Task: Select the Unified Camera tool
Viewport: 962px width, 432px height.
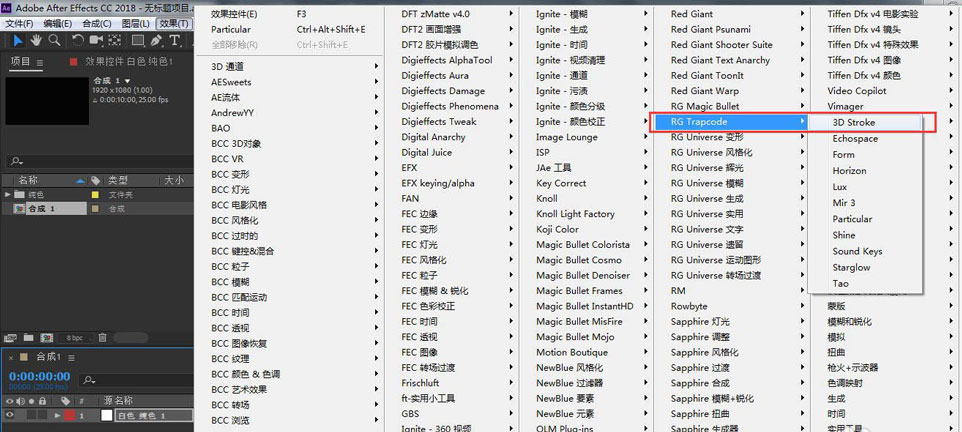Action: pos(95,40)
